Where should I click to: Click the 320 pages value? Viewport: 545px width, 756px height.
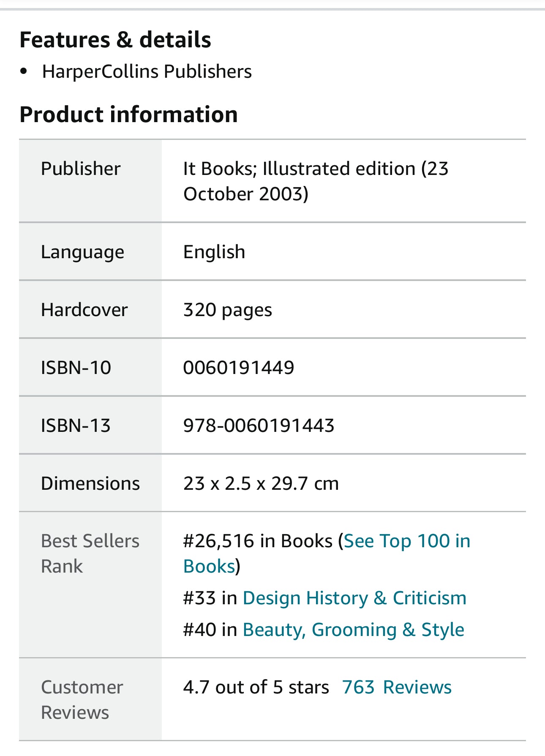(227, 310)
